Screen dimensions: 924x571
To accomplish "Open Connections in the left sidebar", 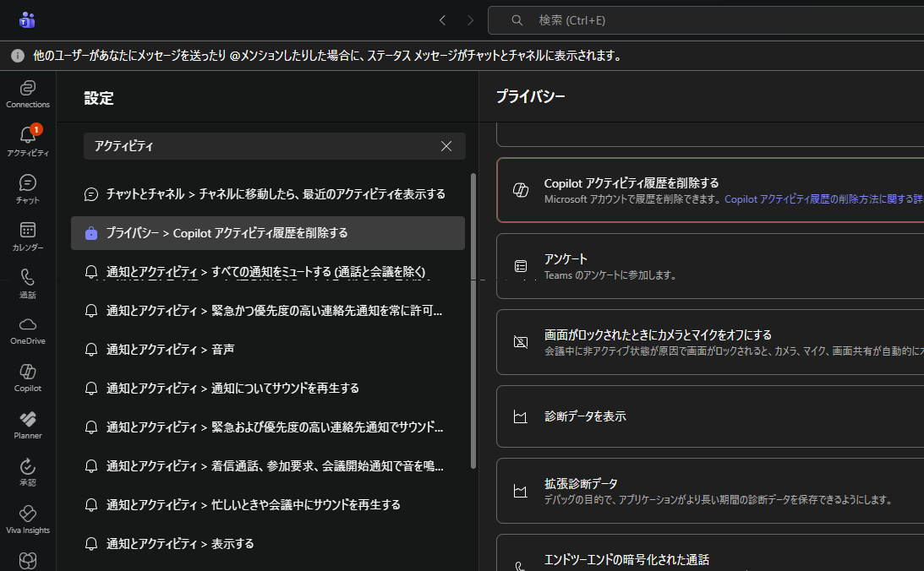I will click(28, 93).
